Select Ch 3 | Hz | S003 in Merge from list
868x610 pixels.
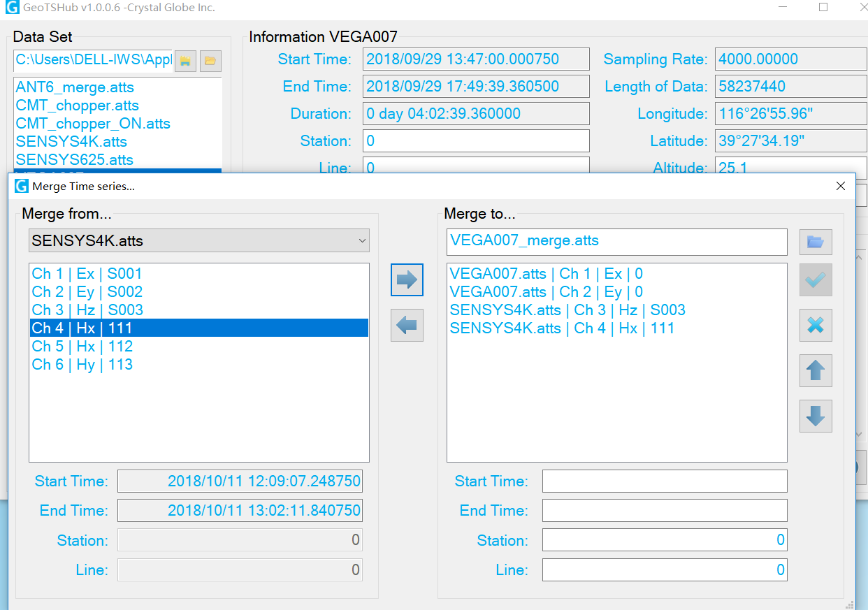pyautogui.click(x=199, y=310)
